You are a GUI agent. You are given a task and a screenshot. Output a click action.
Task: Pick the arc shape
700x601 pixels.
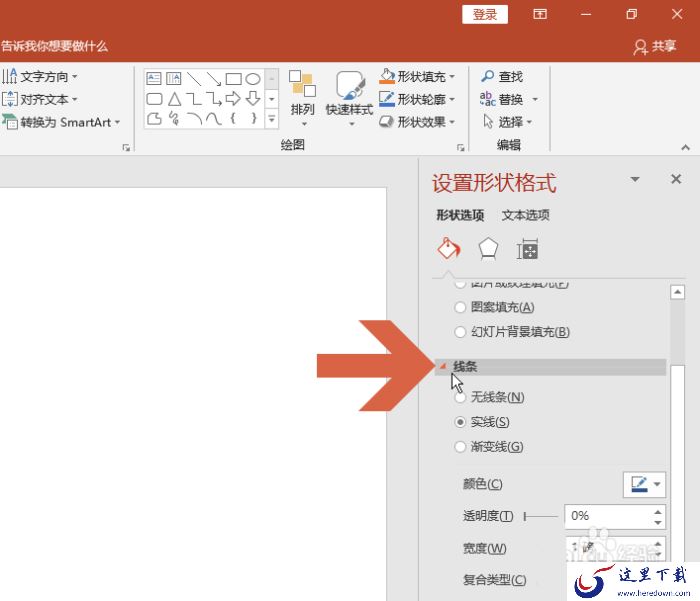[194, 119]
